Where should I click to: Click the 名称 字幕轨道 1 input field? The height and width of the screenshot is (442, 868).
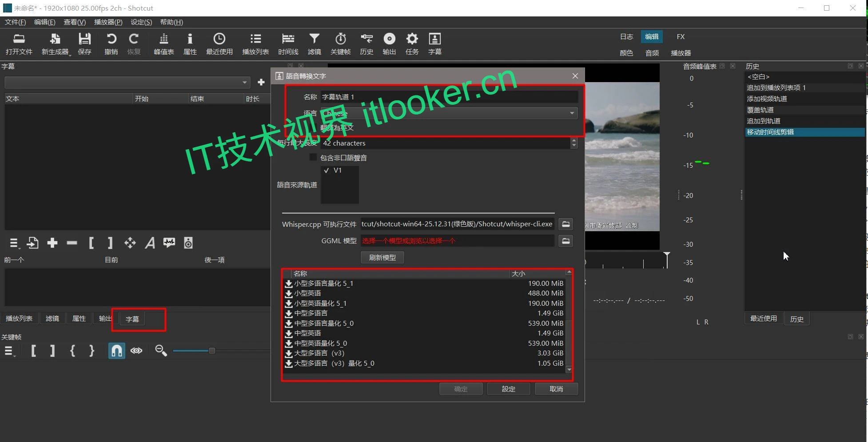(449, 97)
